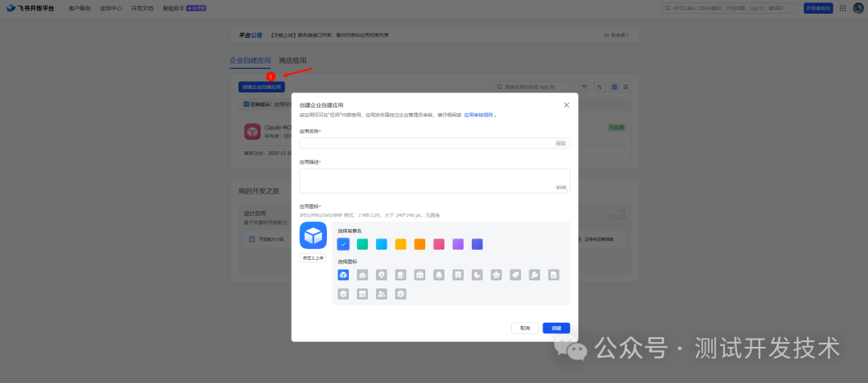Click the large app icon preview
The height and width of the screenshot is (383, 868).
coord(313,235)
